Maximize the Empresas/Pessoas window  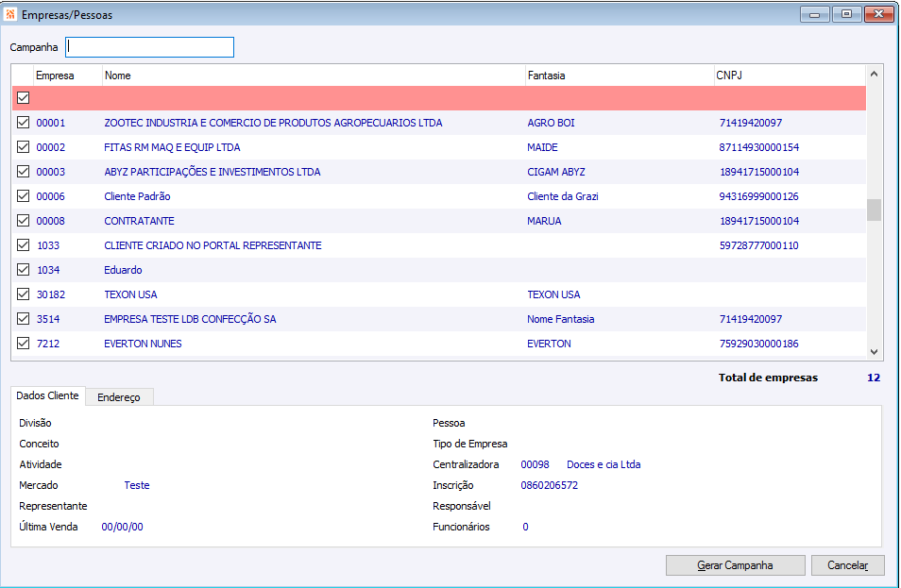[846, 14]
